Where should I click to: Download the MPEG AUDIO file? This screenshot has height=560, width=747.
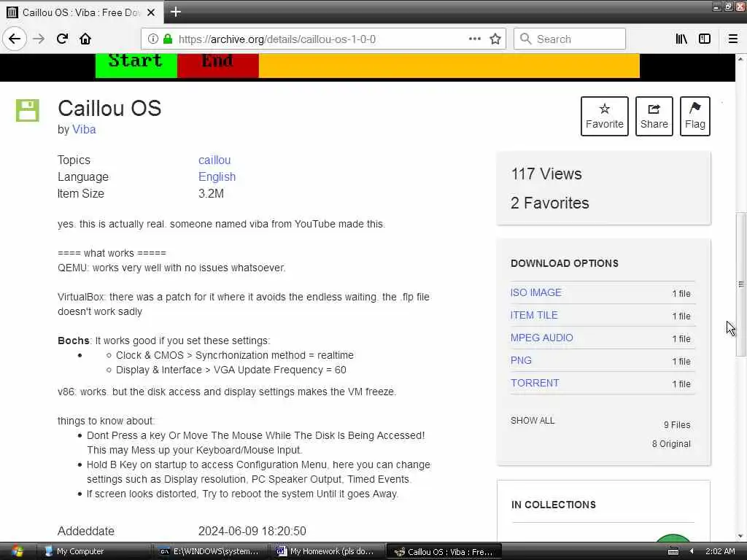(x=542, y=338)
